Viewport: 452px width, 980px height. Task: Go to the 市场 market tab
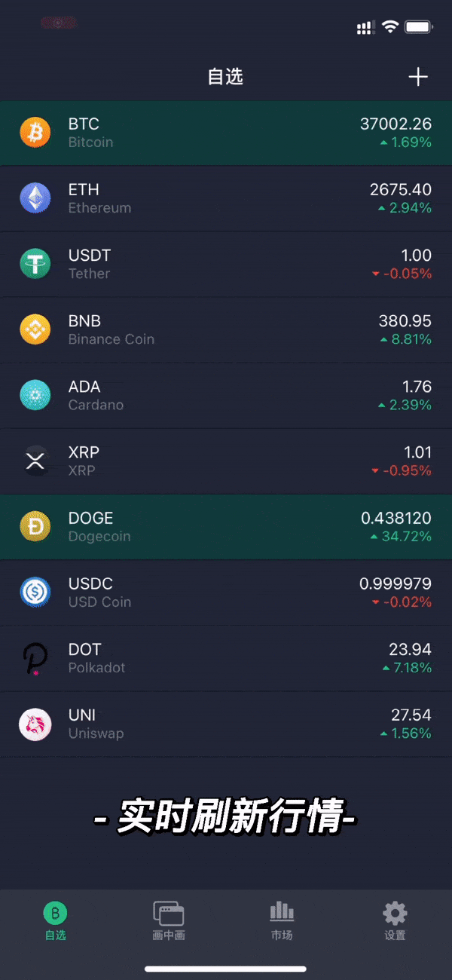[x=282, y=921]
